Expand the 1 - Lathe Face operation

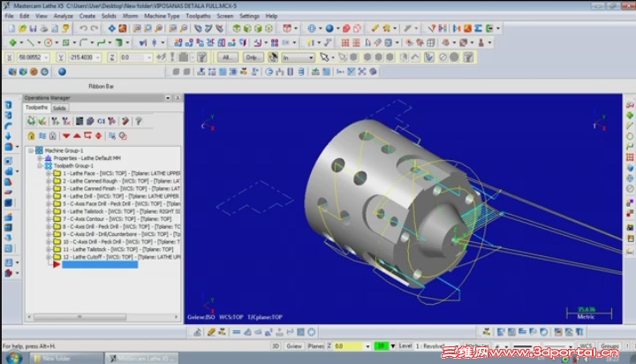click(x=49, y=173)
